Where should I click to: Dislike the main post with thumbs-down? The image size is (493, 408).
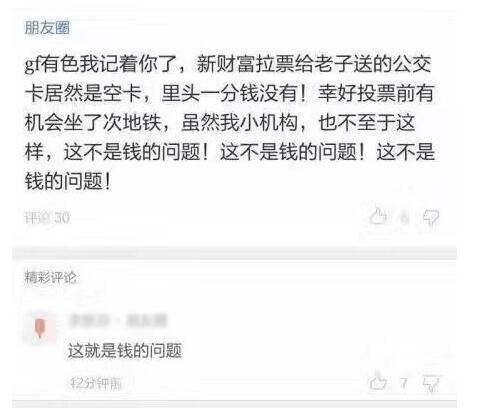pyautogui.click(x=431, y=218)
